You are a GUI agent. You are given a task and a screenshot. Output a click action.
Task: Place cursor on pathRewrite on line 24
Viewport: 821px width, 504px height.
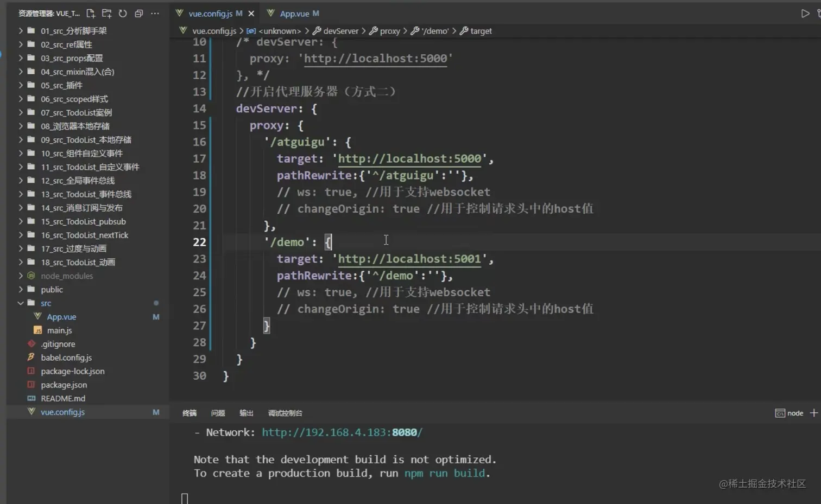314,276
